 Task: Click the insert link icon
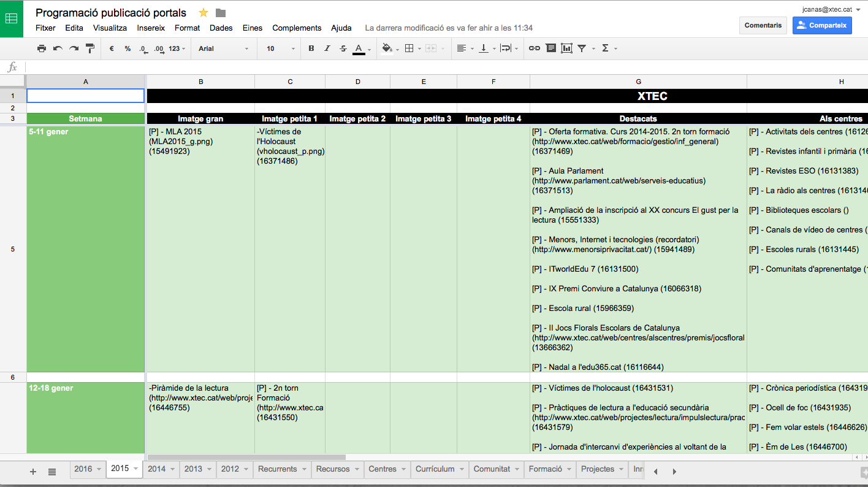pyautogui.click(x=535, y=48)
